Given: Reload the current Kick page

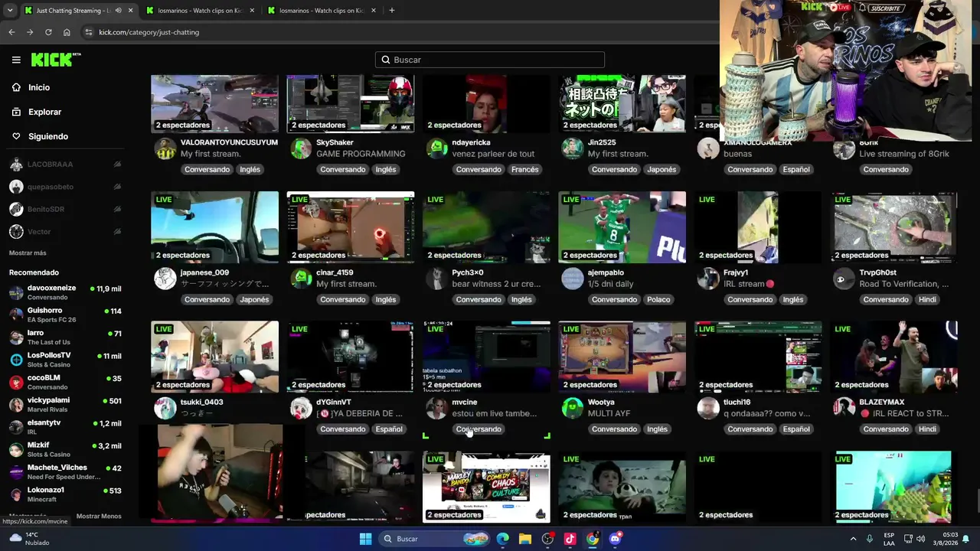Looking at the screenshot, I should (x=48, y=32).
